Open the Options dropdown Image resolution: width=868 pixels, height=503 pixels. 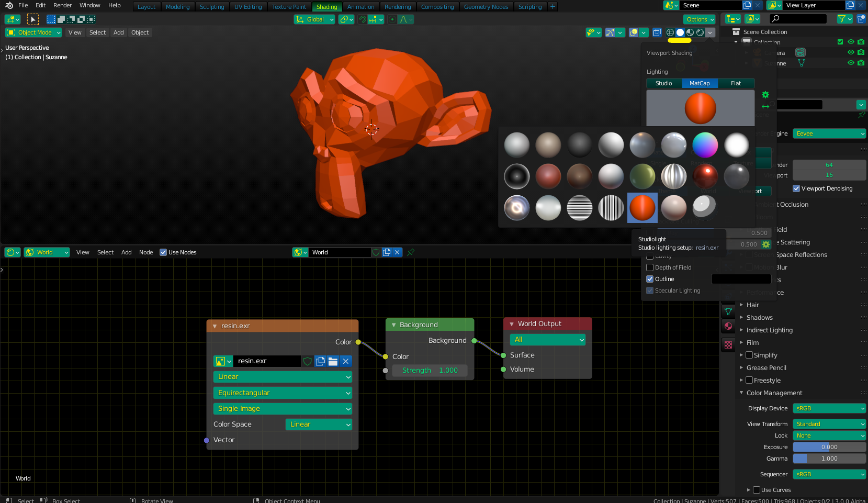pyautogui.click(x=700, y=19)
